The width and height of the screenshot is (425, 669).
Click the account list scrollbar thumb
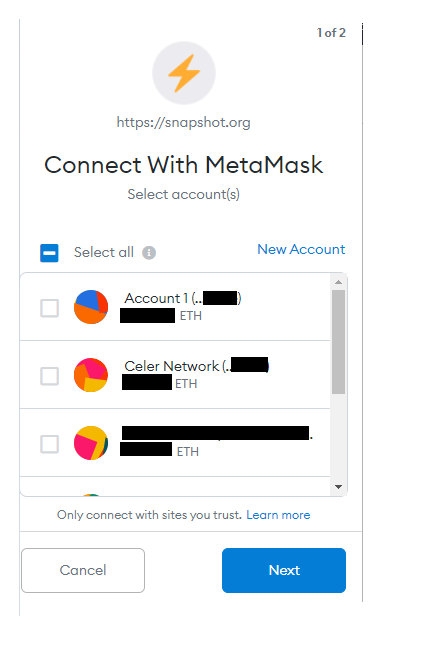click(x=338, y=342)
